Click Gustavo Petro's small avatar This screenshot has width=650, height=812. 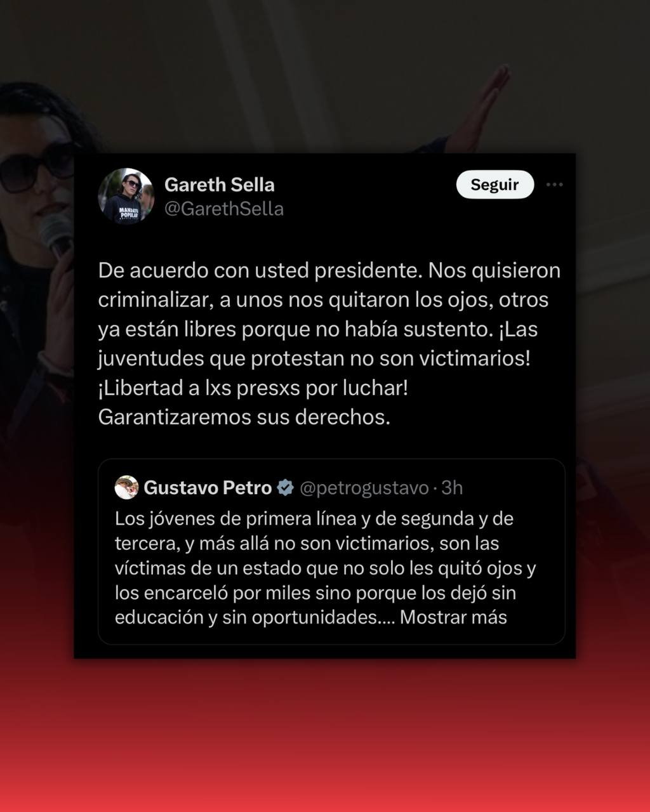126,487
